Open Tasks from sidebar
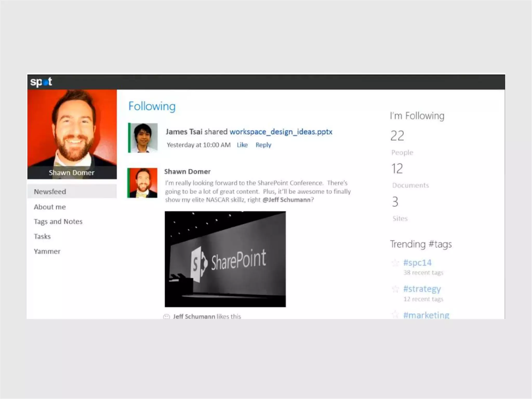 coord(42,237)
